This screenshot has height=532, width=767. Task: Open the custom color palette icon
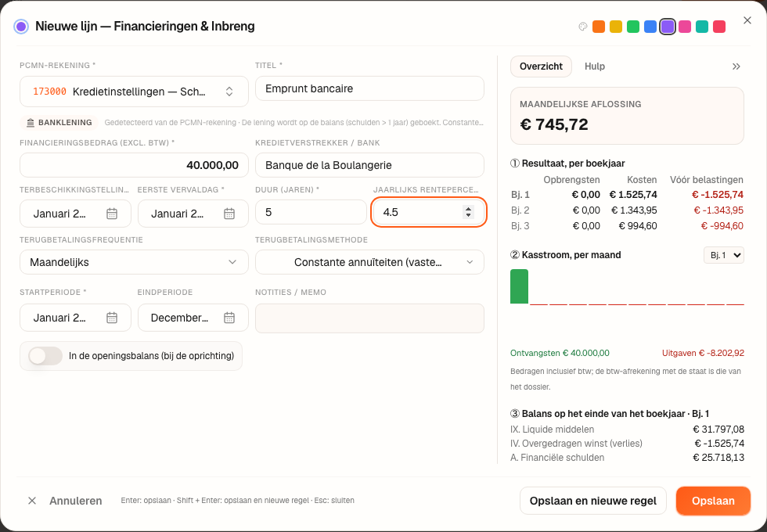(x=582, y=27)
